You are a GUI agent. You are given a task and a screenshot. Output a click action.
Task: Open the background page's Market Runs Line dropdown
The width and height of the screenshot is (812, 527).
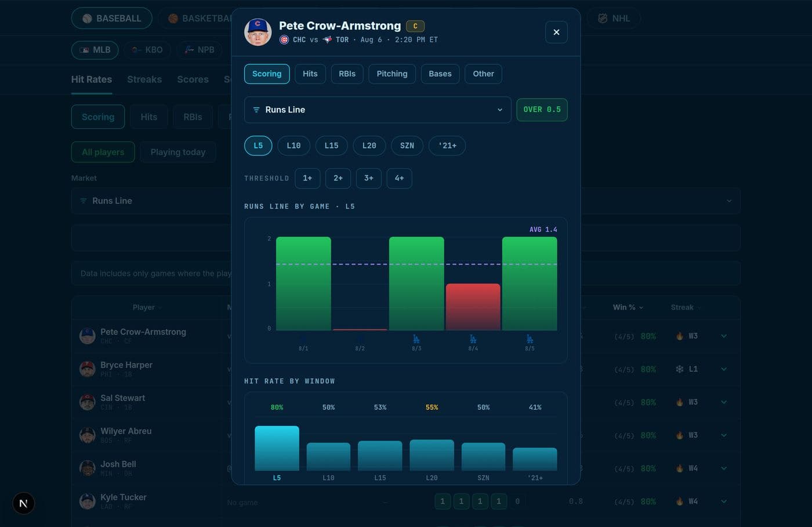(406, 201)
